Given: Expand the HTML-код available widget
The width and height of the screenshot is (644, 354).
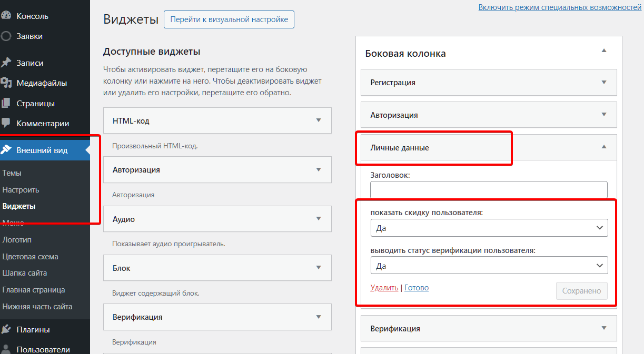Looking at the screenshot, I should tap(318, 120).
